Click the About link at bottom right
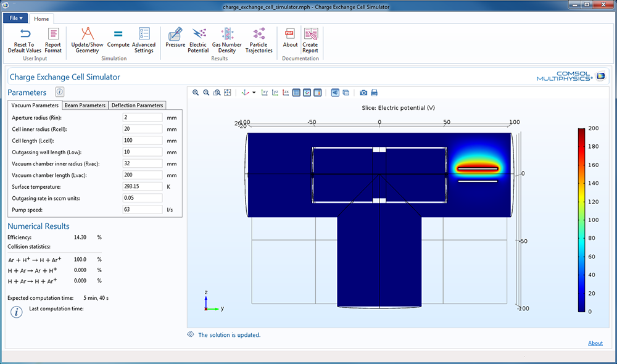Screen dimensions: 617x364 595,343
